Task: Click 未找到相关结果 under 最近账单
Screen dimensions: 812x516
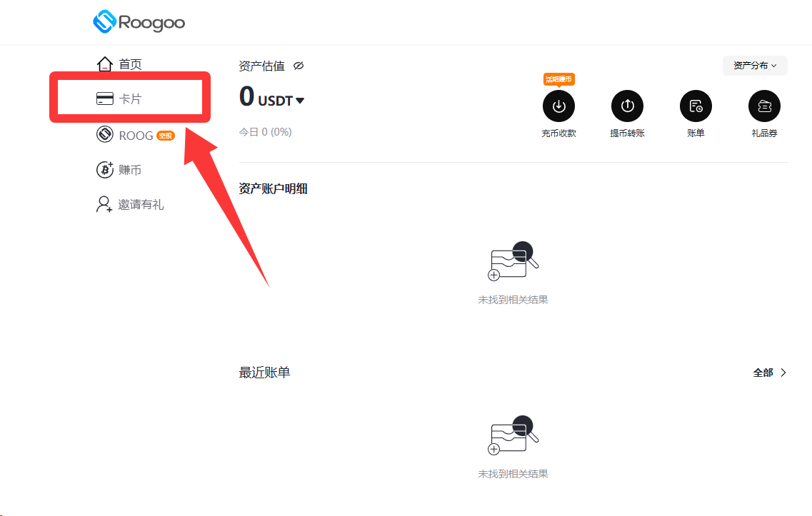Action: [513, 474]
